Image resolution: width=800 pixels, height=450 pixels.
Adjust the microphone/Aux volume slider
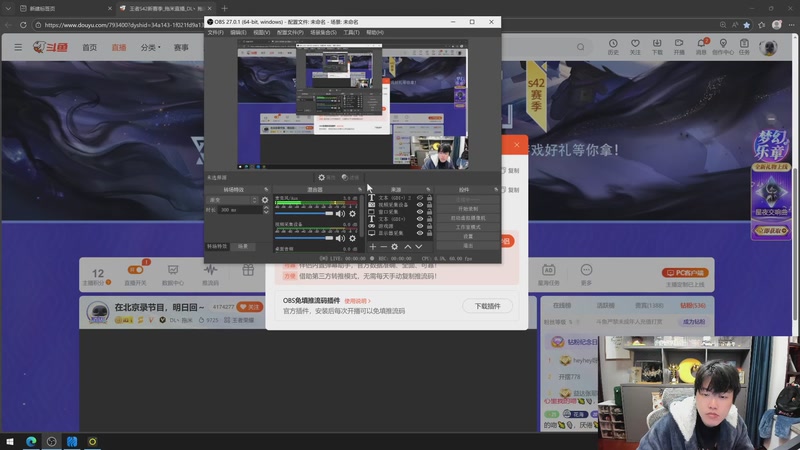pyautogui.click(x=304, y=213)
